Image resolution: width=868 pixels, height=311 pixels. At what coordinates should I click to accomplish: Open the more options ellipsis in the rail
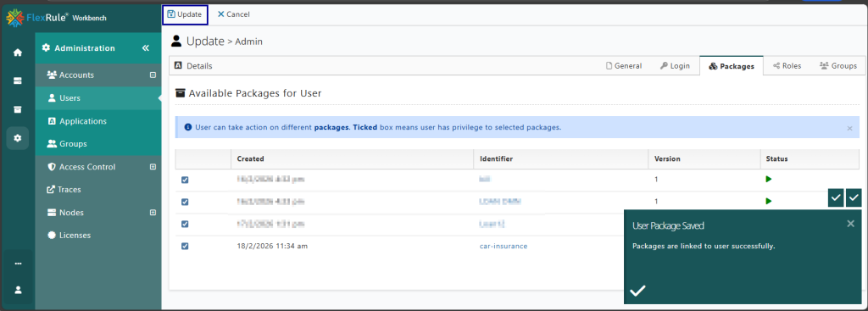tap(18, 264)
